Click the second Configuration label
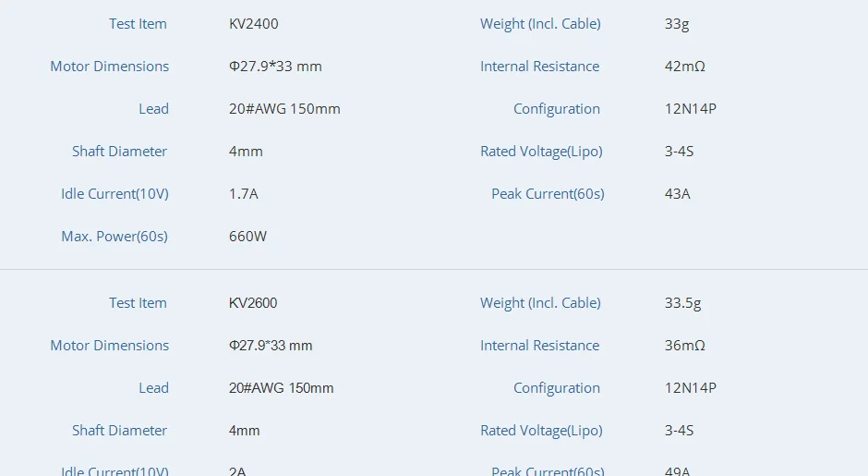This screenshot has height=476, width=868. tap(557, 388)
